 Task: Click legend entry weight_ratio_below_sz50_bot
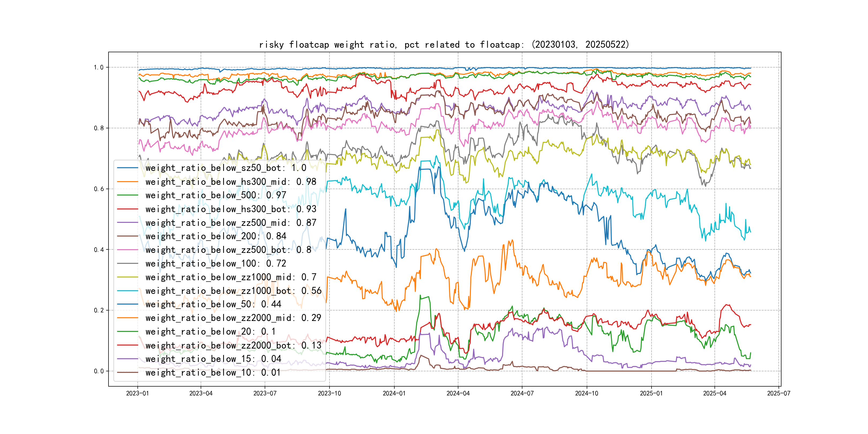pos(226,168)
